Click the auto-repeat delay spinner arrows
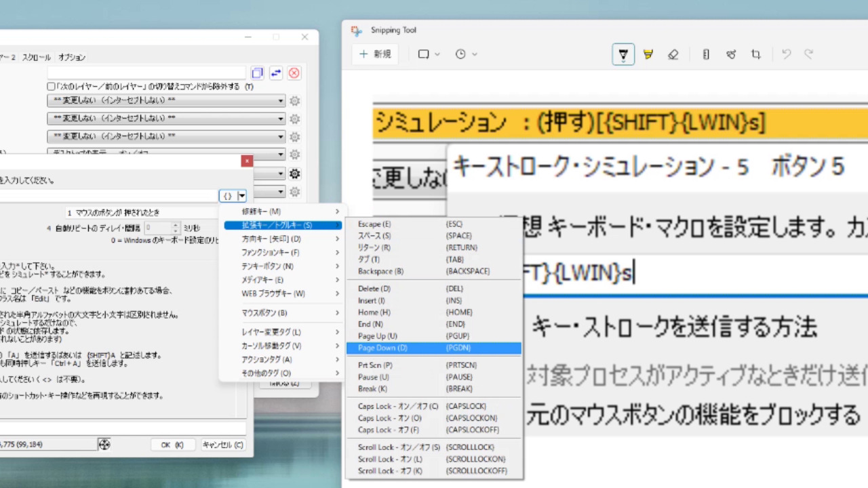 click(x=176, y=228)
